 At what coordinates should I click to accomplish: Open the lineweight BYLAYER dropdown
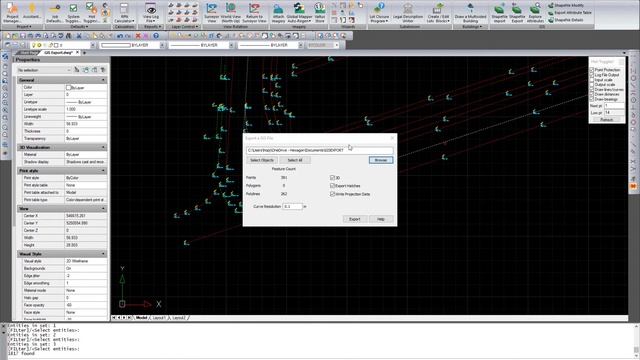click(301, 45)
